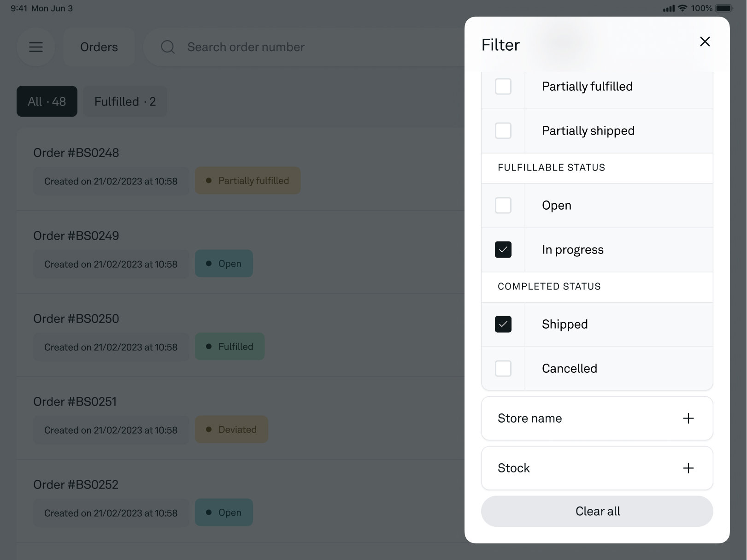The height and width of the screenshot is (560, 747).
Task: Click the Open filter label
Action: click(557, 206)
